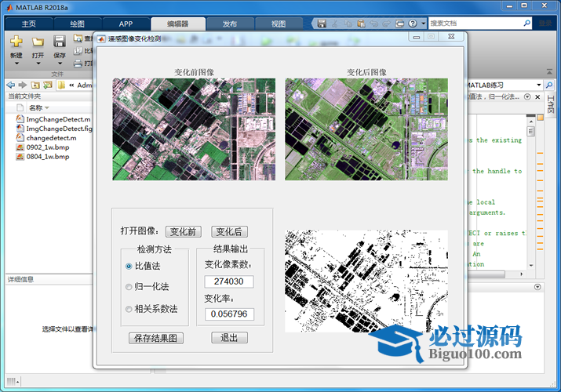Viewport: 561px width, 392px height.
Task: Click the 打开 (Open) folder icon
Action: coord(38,42)
